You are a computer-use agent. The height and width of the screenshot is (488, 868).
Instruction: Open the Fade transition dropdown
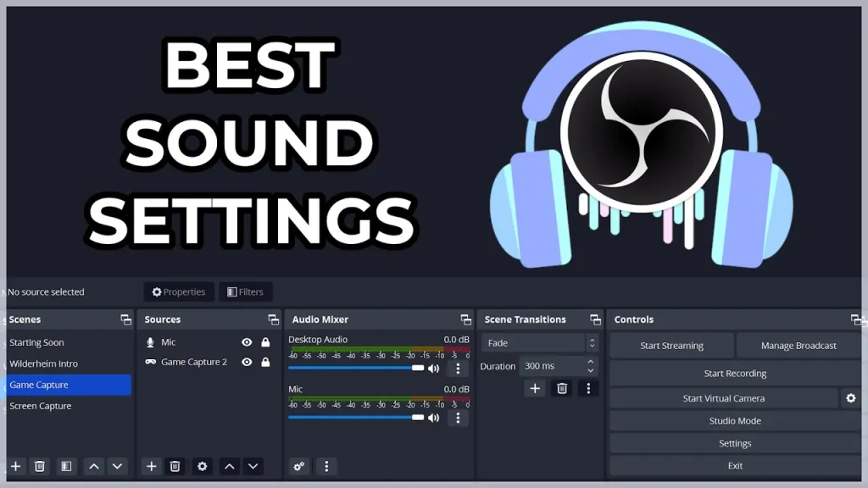(x=540, y=343)
